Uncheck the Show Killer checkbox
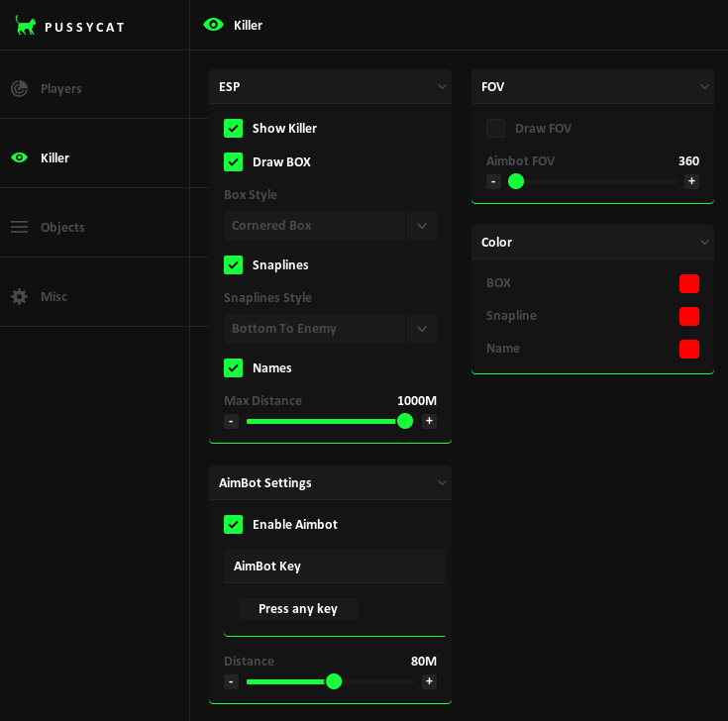 (x=234, y=129)
